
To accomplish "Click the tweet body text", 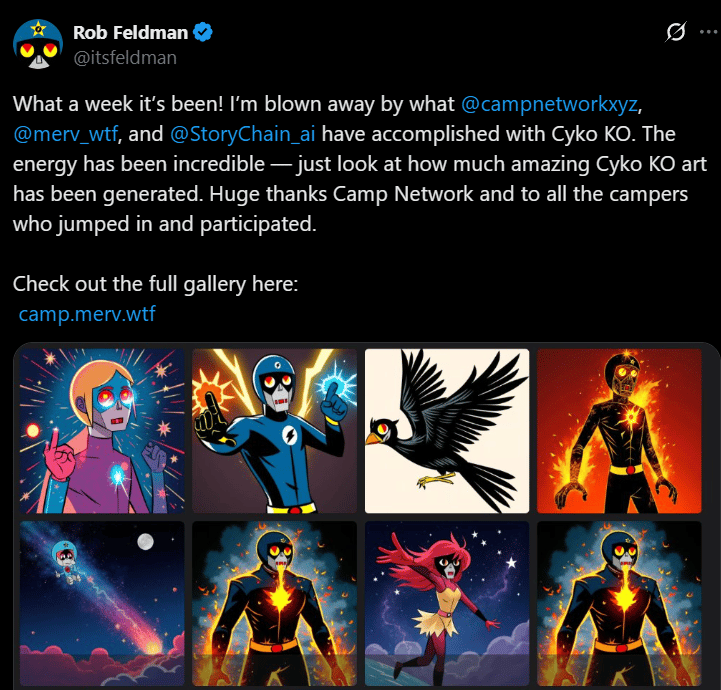I will click(x=360, y=164).
